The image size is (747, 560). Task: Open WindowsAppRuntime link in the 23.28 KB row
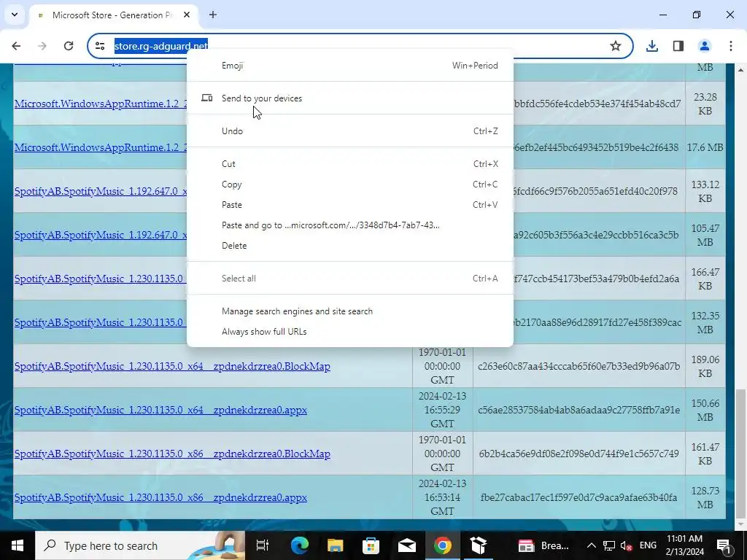101,104
